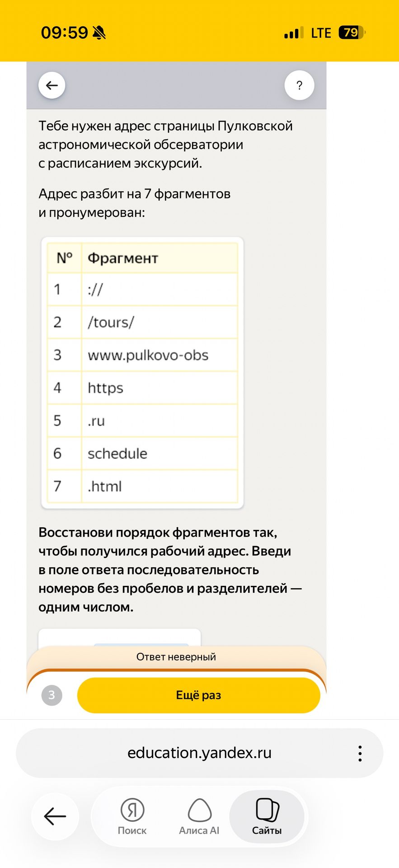
Task: Open the browser's three-dot menu
Action: coord(360,754)
